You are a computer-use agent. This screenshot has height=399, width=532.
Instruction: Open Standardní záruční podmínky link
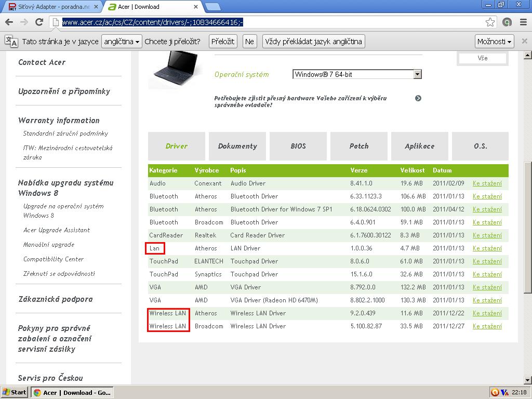[x=65, y=134]
